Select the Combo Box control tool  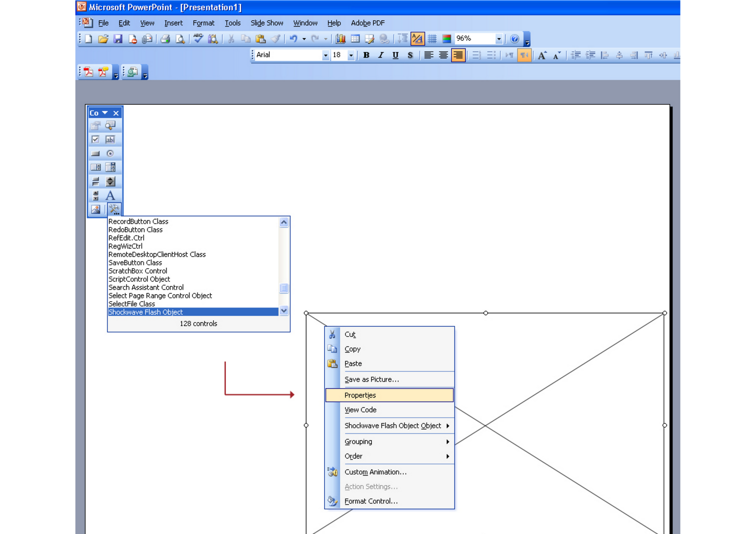coord(110,167)
